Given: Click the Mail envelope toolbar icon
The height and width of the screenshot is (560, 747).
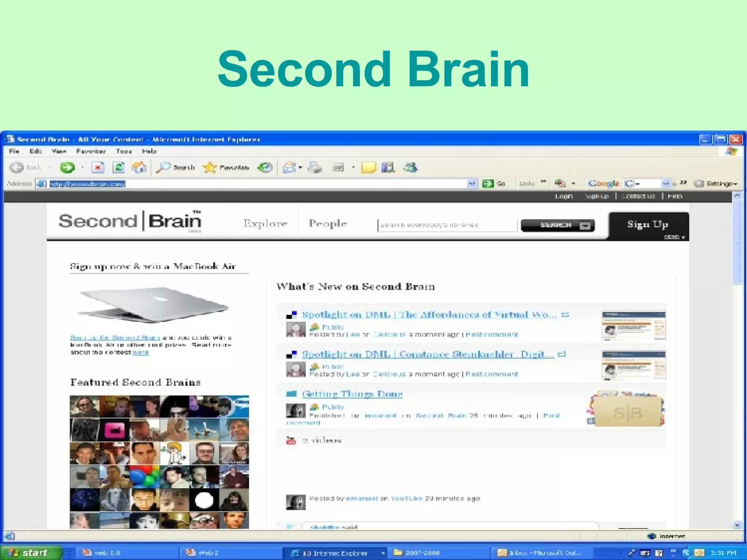Looking at the screenshot, I should point(290,167).
